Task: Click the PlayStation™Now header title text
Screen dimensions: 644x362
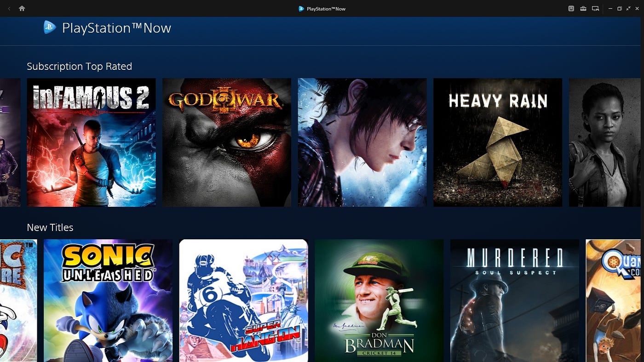Action: point(116,28)
